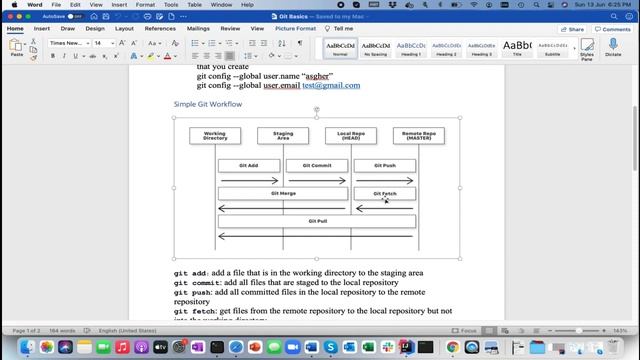The width and height of the screenshot is (640, 360).
Task: Toggle bold formatting
Action: coord(53,56)
